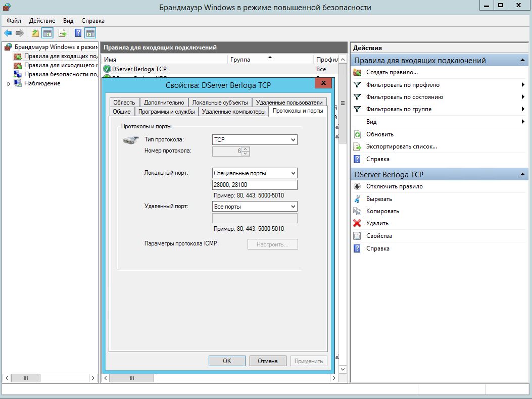Switch to the Дополнительно tab
This screenshot has height=399, width=532.
coord(164,103)
